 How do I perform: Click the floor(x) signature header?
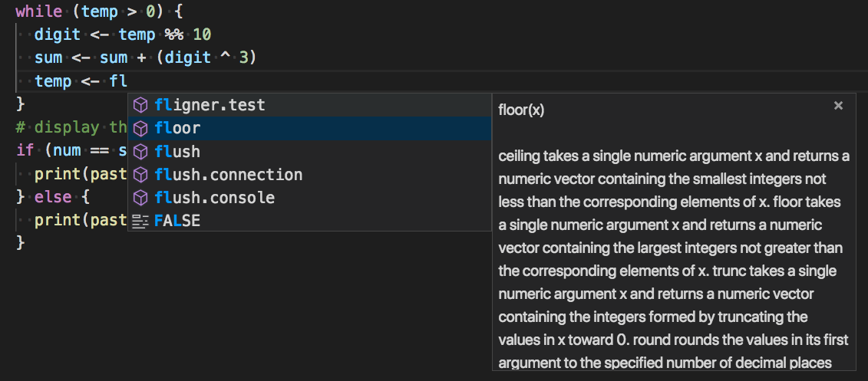pyautogui.click(x=521, y=110)
